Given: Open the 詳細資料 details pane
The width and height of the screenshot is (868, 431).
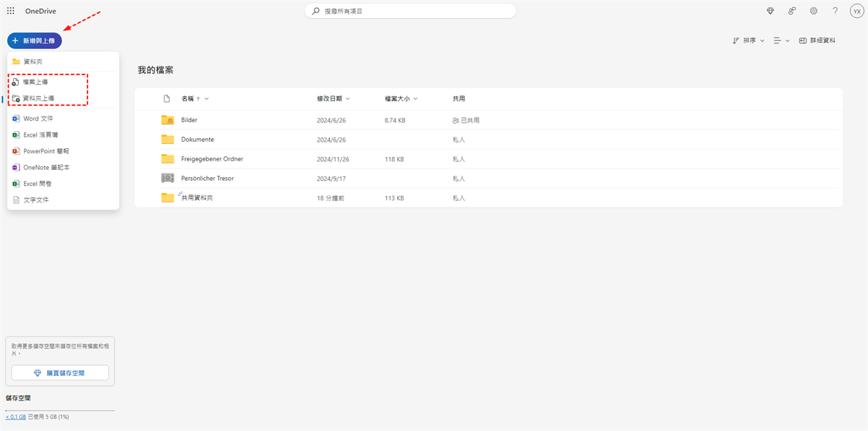Looking at the screenshot, I should [817, 40].
